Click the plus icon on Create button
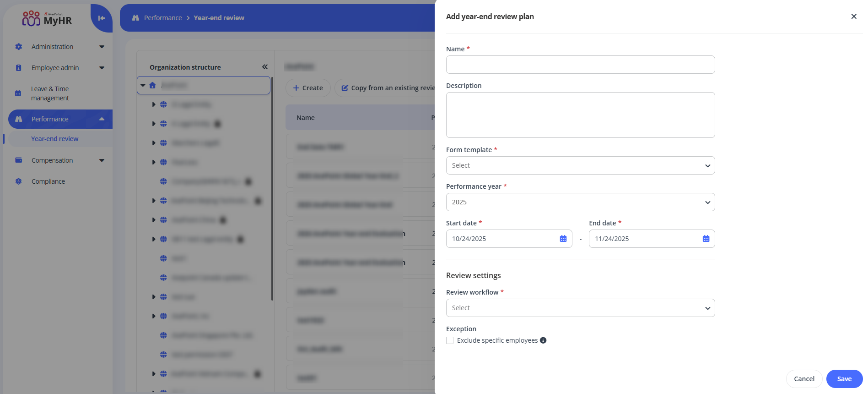 [x=296, y=88]
